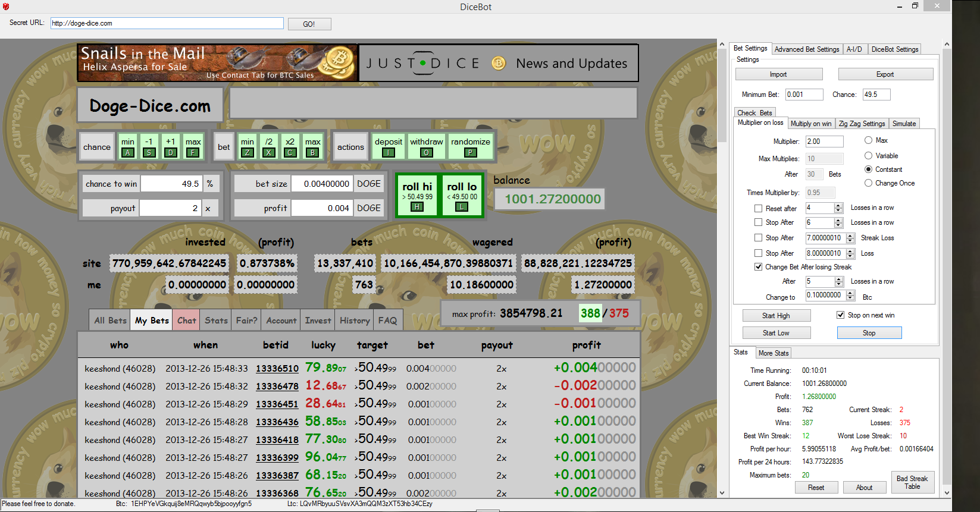The width and height of the screenshot is (980, 512).
Task: Increment Stop After 6 losses spinner
Action: [838, 220]
